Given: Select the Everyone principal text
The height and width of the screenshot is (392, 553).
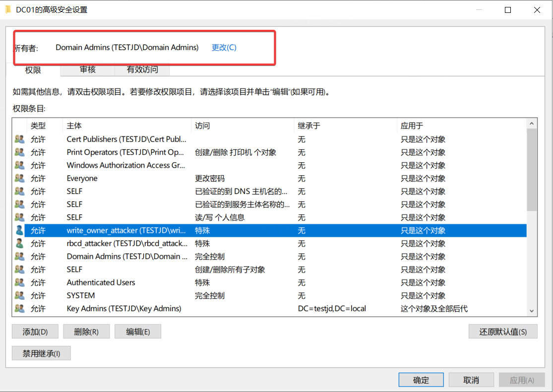Looking at the screenshot, I should [x=82, y=178].
